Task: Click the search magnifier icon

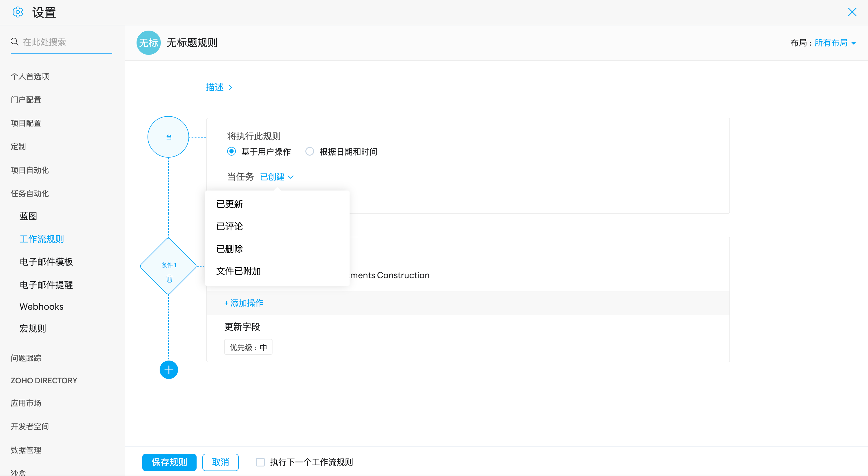Action: tap(14, 42)
